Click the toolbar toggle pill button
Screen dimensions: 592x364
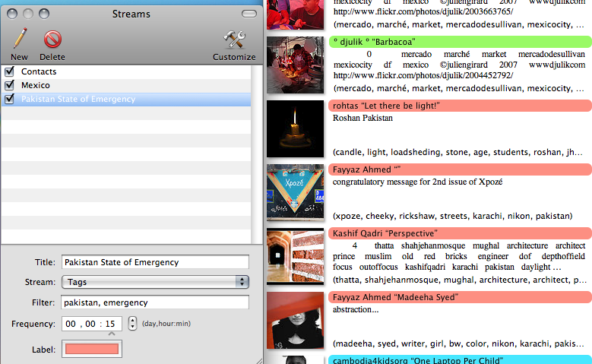pyautogui.click(x=249, y=14)
